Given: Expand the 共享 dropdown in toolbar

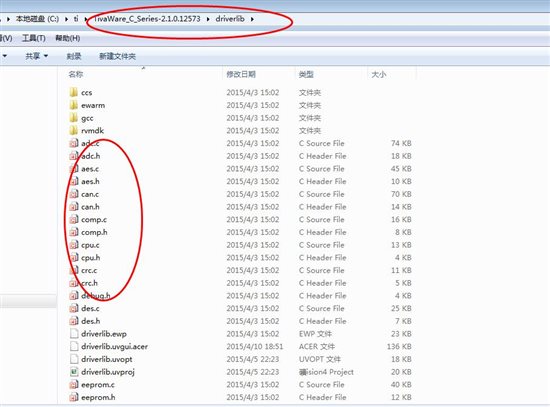Looking at the screenshot, I should coord(36,56).
